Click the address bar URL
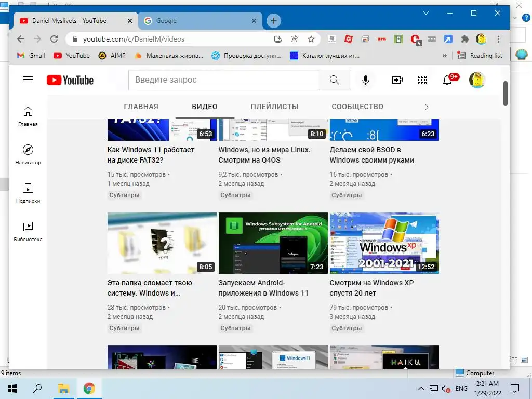Screen dimensions: 532x399 134,39
